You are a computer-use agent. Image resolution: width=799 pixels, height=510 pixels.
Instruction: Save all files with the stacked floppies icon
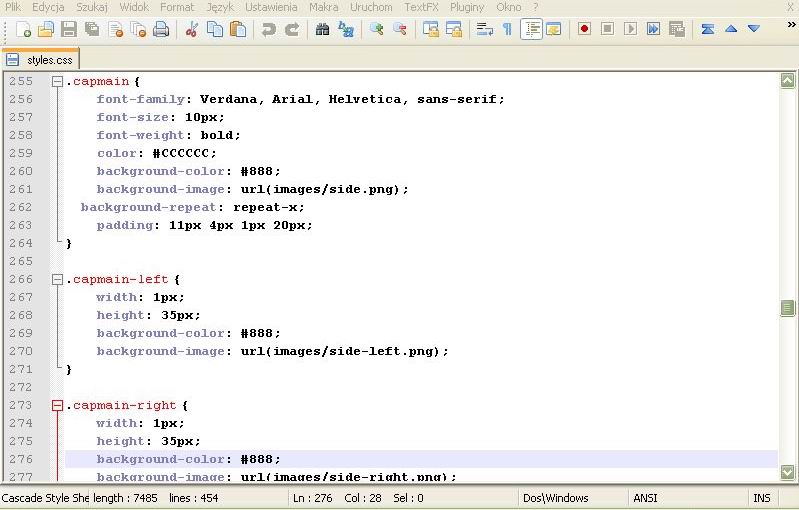[x=92, y=30]
